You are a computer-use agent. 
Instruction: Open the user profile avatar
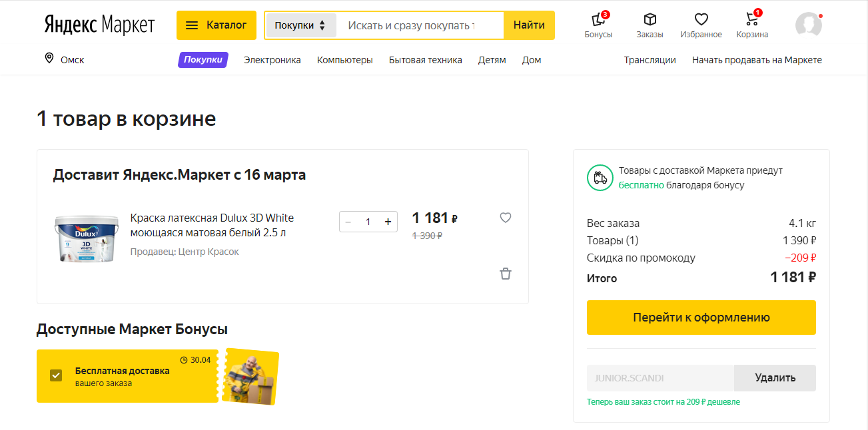(808, 25)
